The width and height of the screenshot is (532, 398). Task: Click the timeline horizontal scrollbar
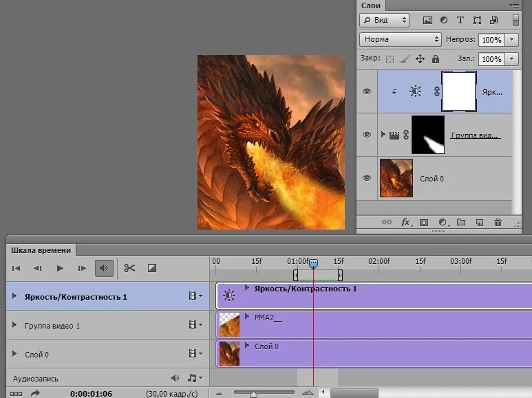pyautogui.click(x=354, y=393)
